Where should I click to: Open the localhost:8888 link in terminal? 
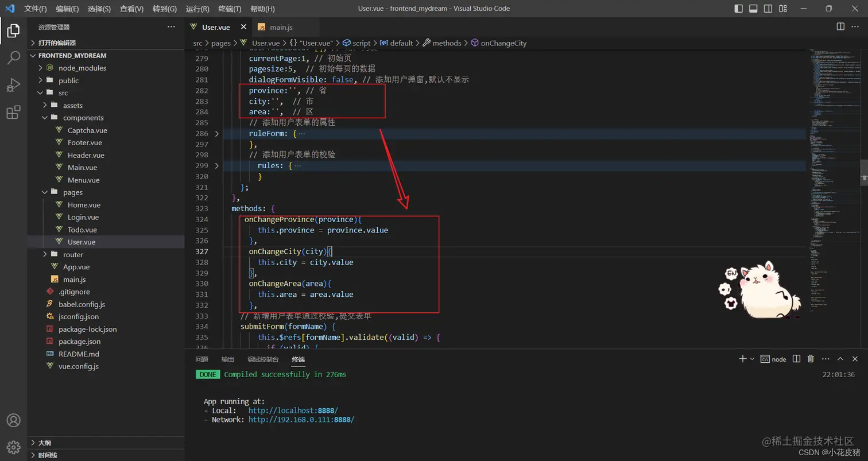(293, 410)
